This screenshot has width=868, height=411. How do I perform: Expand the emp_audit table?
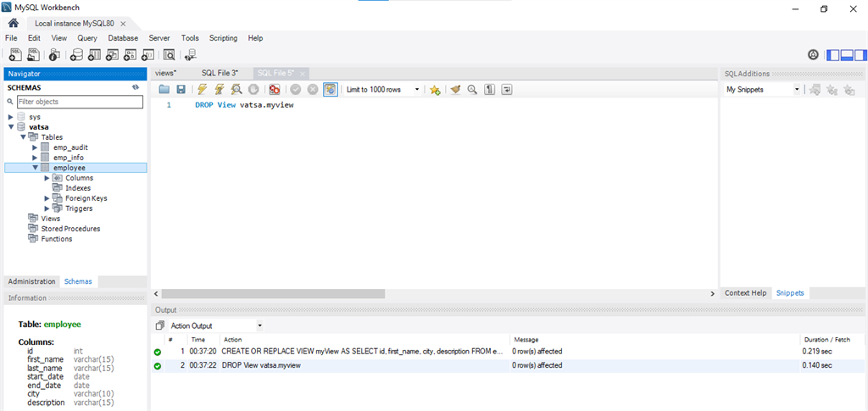coord(34,147)
